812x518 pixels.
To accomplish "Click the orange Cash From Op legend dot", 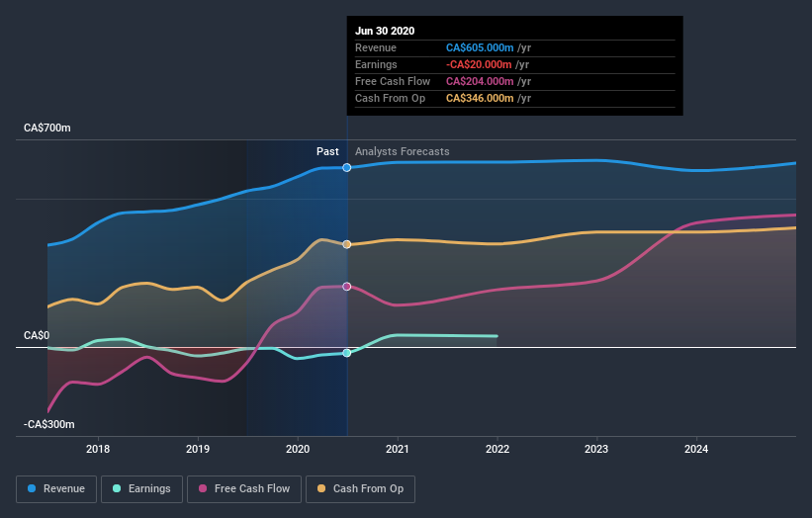I will pyautogui.click(x=321, y=488).
